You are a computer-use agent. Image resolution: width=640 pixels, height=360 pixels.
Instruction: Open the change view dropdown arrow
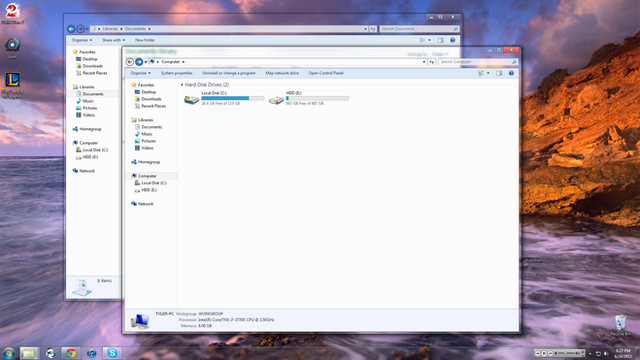tap(488, 73)
